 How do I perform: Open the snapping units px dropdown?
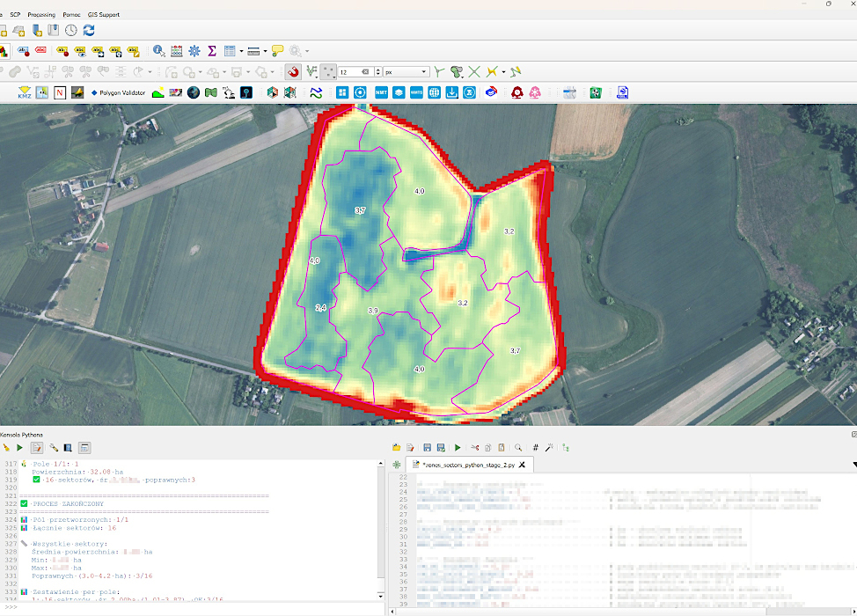tap(406, 71)
